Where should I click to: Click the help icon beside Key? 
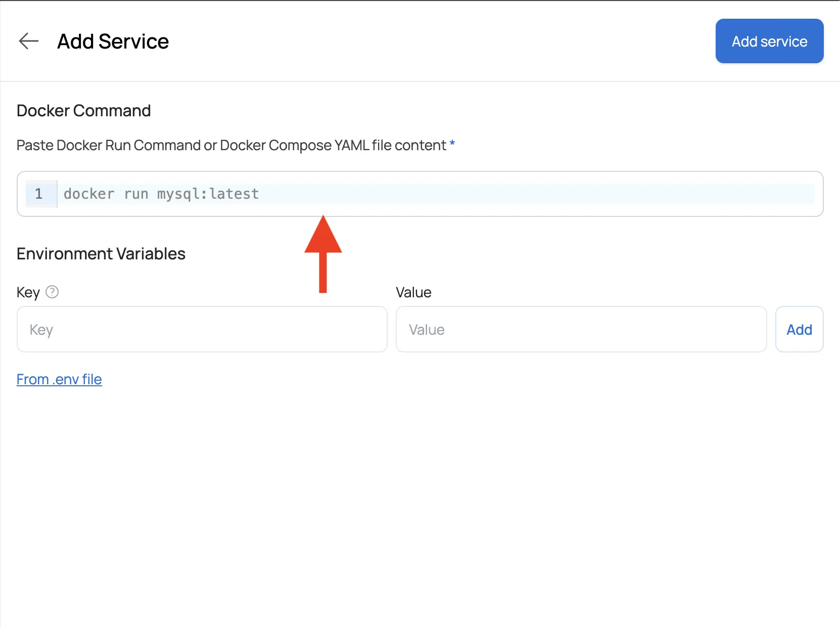52,292
